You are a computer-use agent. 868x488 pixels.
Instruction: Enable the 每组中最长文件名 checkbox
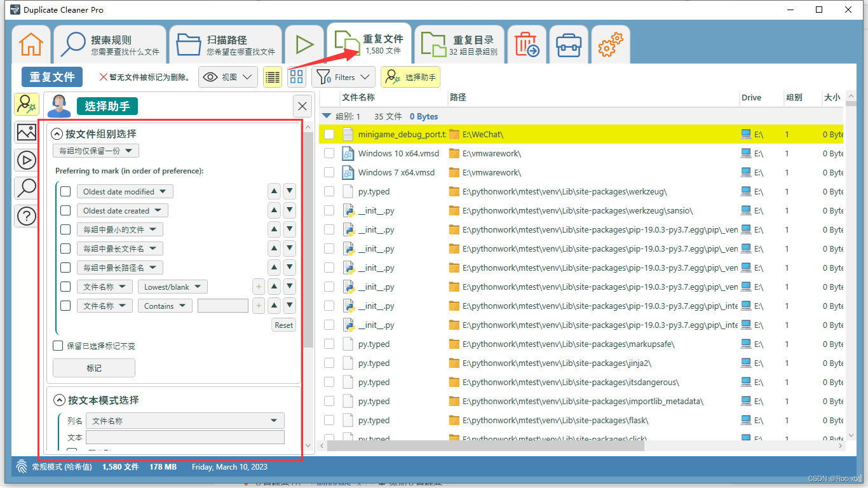[65, 248]
